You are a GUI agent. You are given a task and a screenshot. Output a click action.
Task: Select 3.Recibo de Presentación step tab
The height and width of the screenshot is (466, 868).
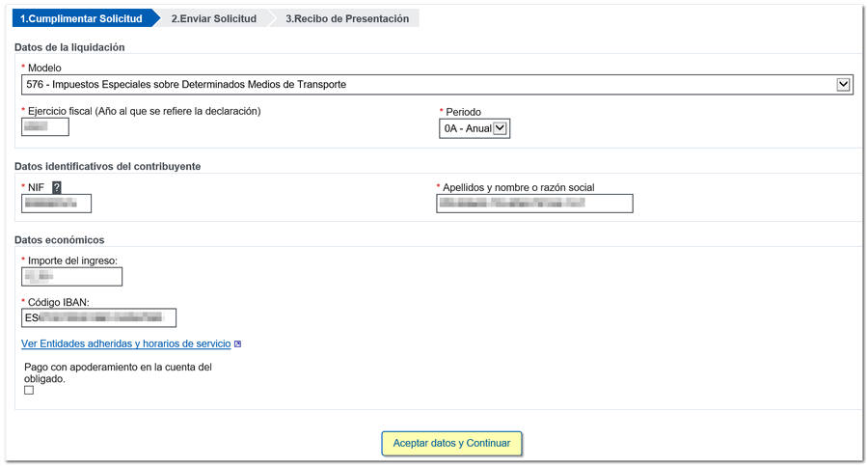(x=346, y=18)
